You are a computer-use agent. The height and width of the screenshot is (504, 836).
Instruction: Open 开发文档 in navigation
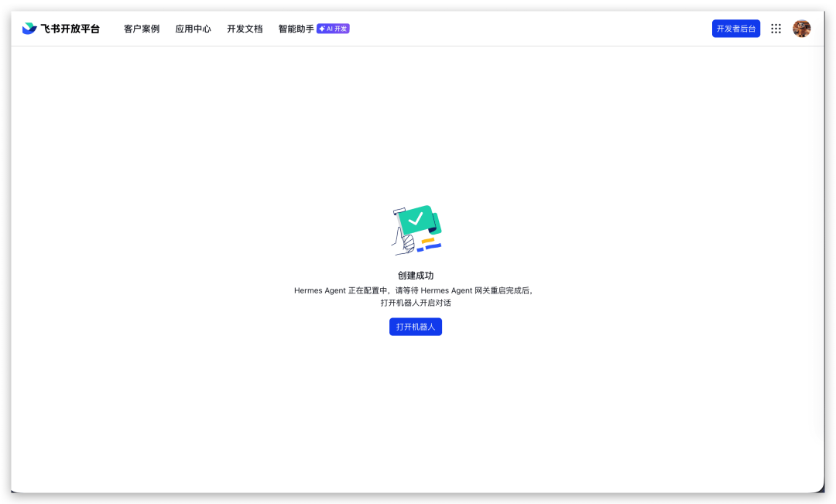[245, 29]
